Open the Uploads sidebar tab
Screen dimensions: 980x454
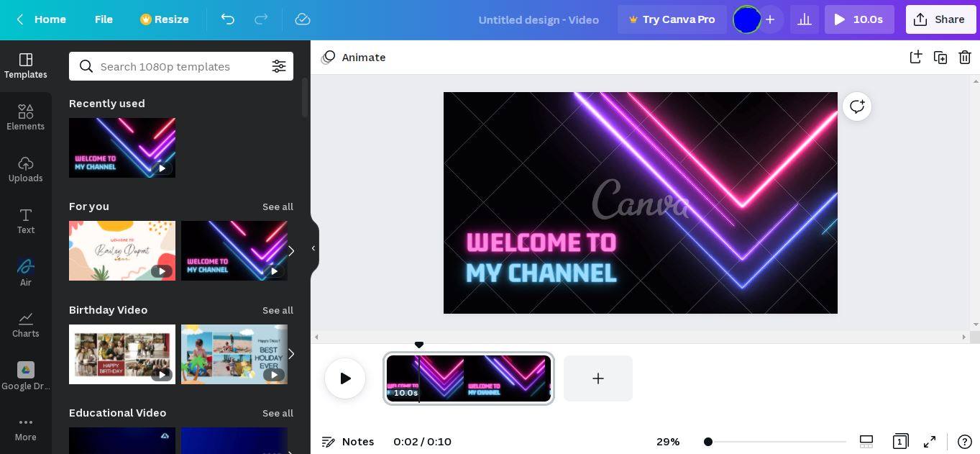pyautogui.click(x=26, y=170)
